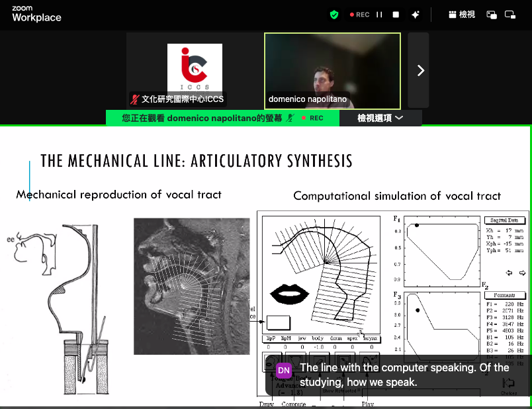The width and height of the screenshot is (532, 409).
Task: Expand the 檢視選項 dropdown
Action: (x=380, y=118)
